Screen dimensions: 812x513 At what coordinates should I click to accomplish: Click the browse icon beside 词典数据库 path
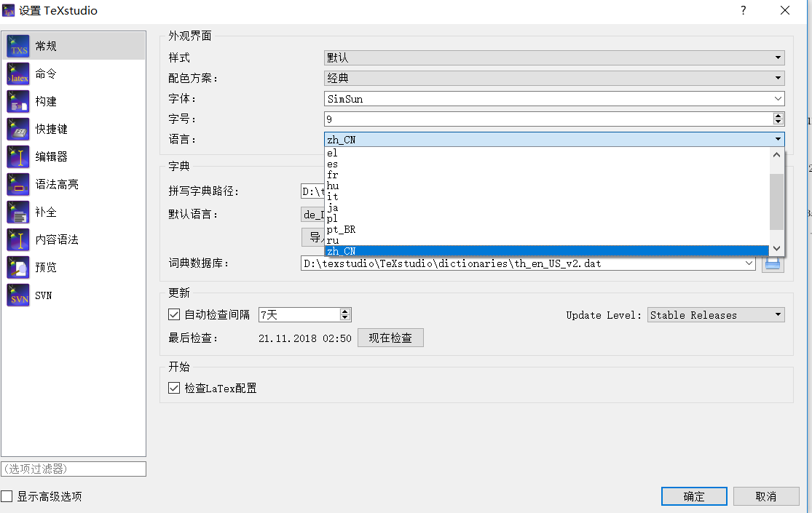(x=772, y=264)
